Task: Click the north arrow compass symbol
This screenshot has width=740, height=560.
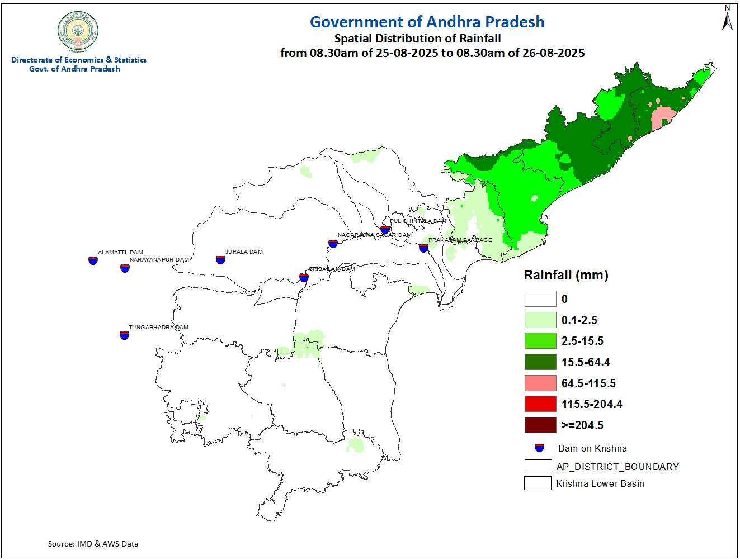Action: click(x=727, y=17)
